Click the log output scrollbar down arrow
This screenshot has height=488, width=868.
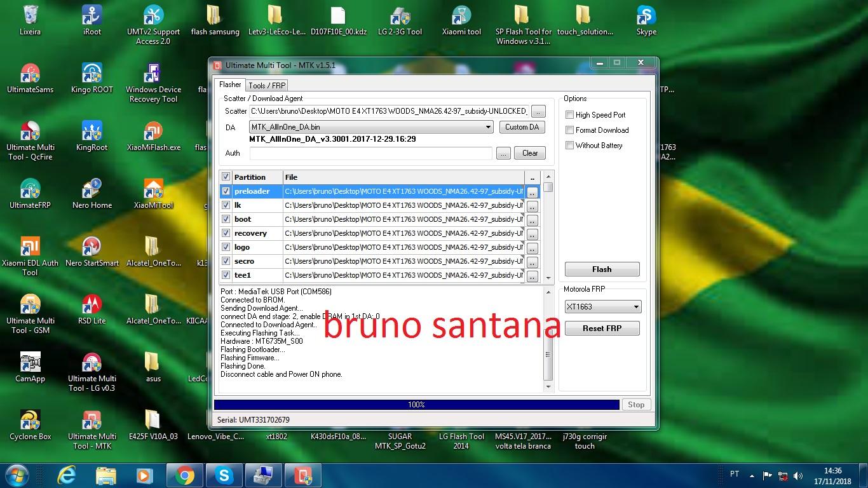(x=548, y=386)
